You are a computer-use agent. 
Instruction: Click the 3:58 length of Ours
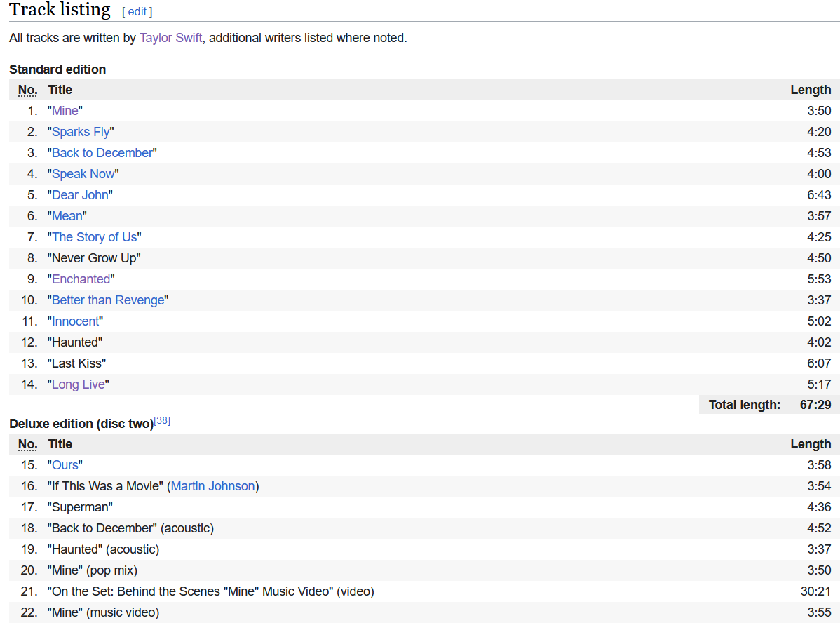pos(819,465)
